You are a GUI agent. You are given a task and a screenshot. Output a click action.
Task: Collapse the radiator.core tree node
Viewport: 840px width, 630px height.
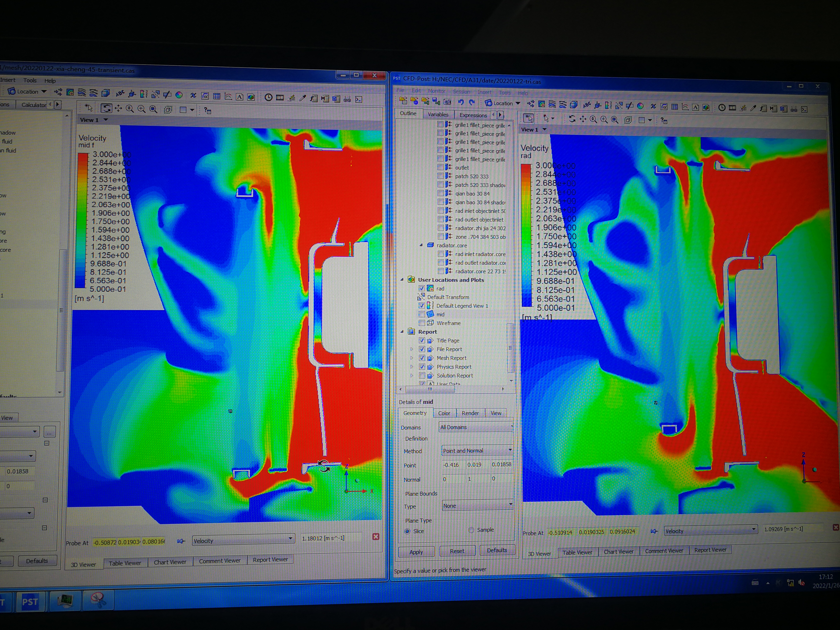(x=421, y=245)
